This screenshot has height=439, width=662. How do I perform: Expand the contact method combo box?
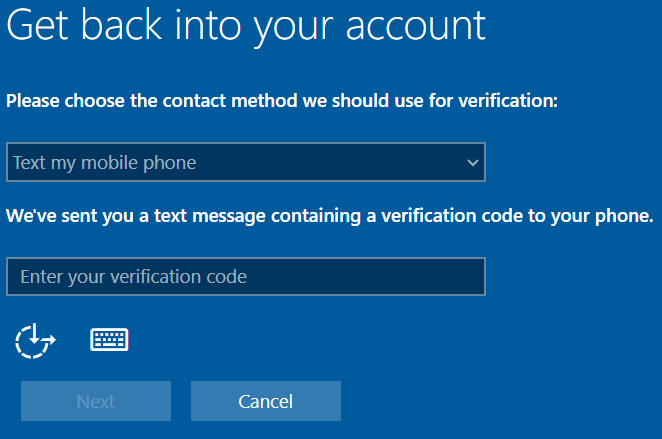pos(246,162)
